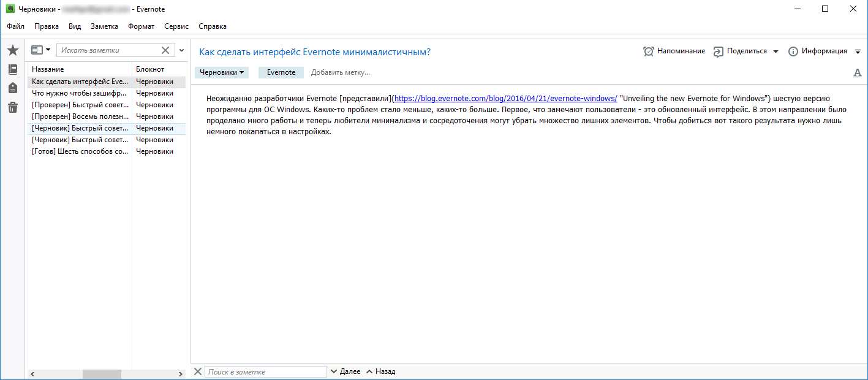Open the Сервис menu

[176, 26]
